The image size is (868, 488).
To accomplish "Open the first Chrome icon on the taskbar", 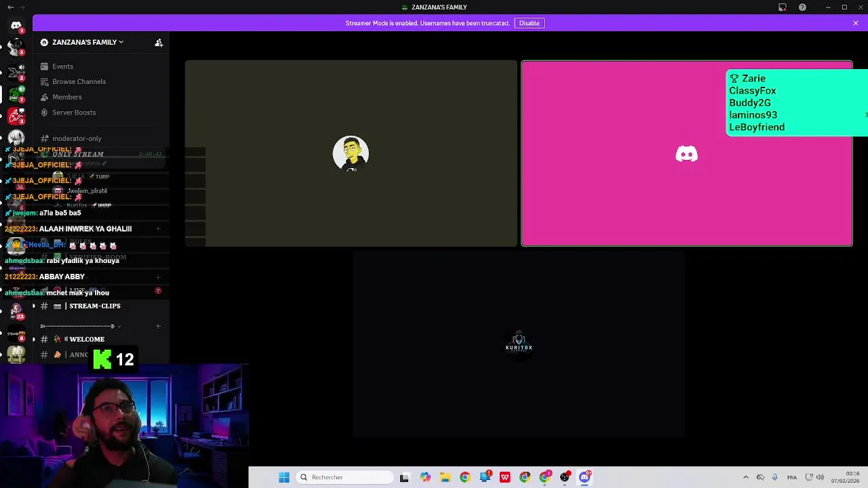I will click(465, 477).
